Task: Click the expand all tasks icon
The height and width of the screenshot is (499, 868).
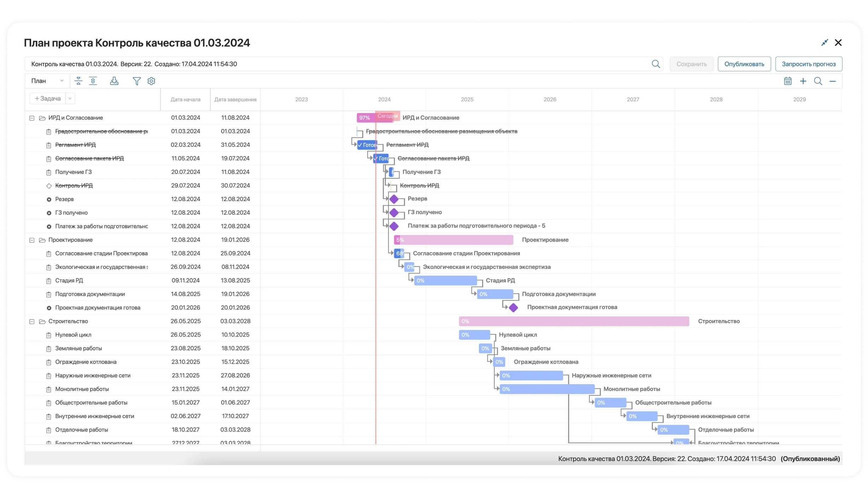Action: tap(93, 81)
